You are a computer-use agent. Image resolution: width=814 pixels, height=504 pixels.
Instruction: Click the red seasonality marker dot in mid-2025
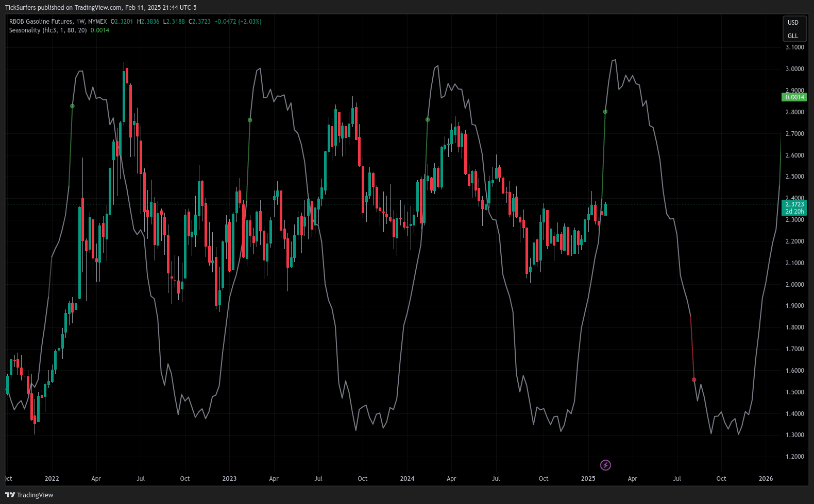[694, 380]
